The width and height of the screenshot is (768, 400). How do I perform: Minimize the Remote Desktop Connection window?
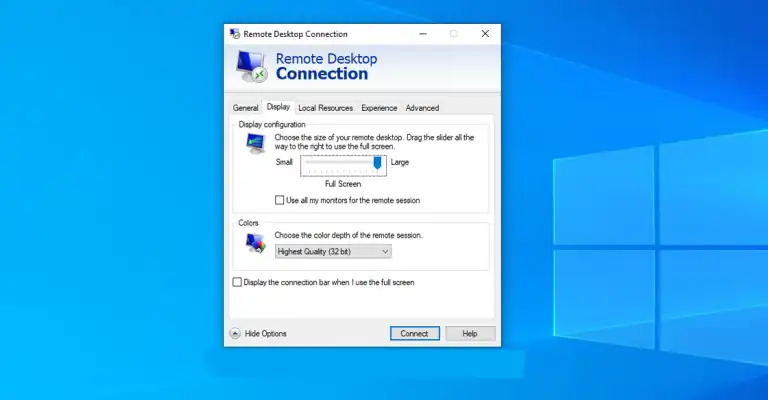coord(423,34)
